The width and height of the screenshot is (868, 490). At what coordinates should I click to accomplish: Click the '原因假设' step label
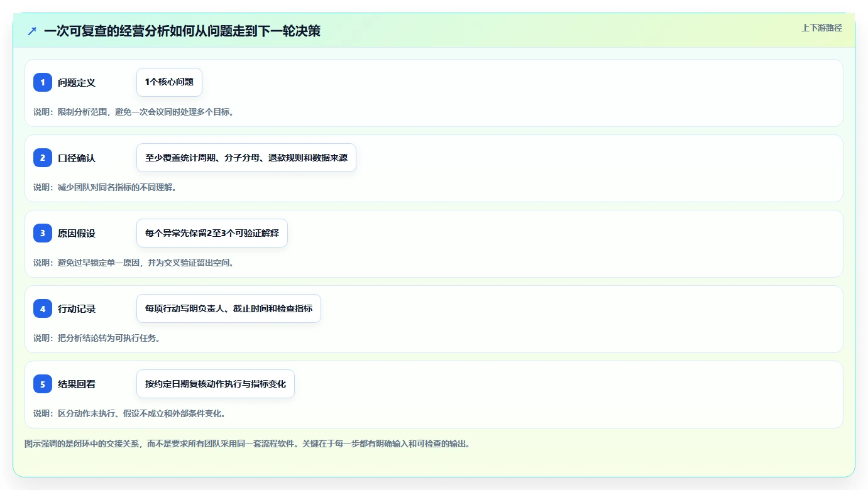coord(77,233)
